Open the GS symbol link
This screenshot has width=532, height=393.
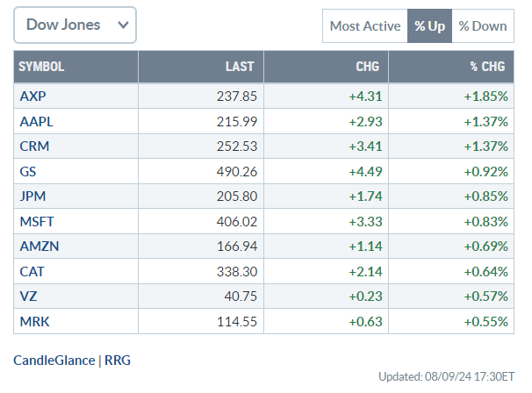tap(28, 172)
